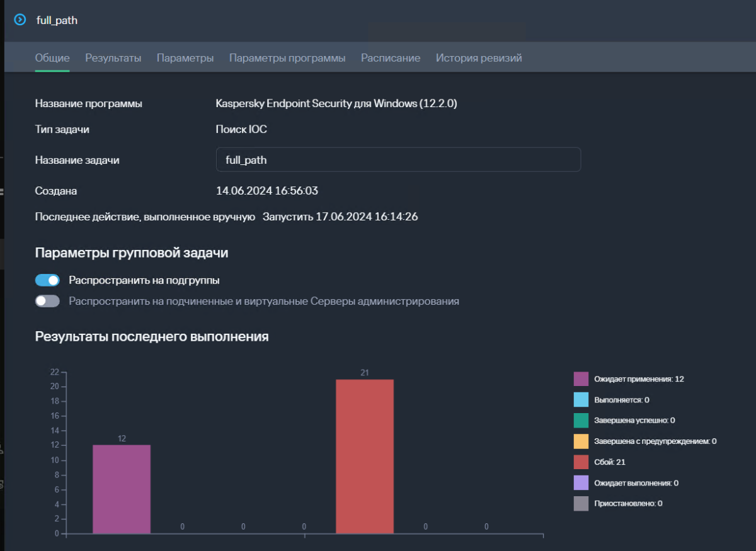Enable the toggle for подчиненные и виртуальные Серверы

(x=47, y=301)
